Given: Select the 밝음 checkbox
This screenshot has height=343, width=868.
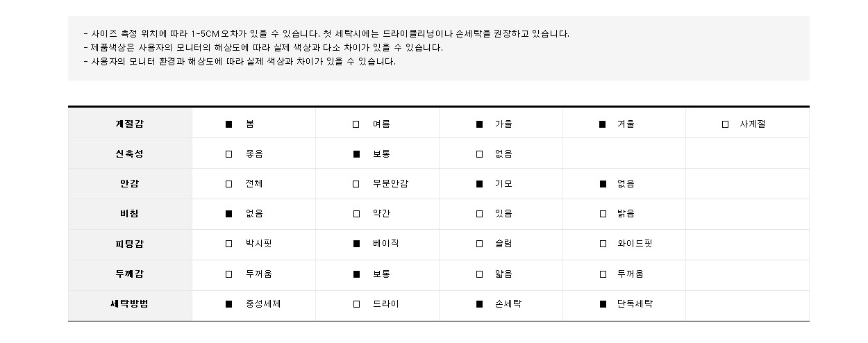Looking at the screenshot, I should [603, 214].
